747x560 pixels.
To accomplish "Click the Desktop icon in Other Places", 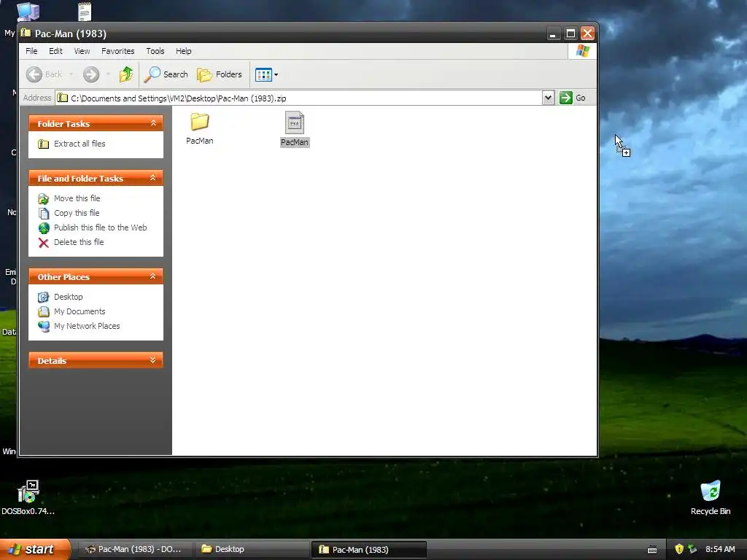I will click(43, 297).
